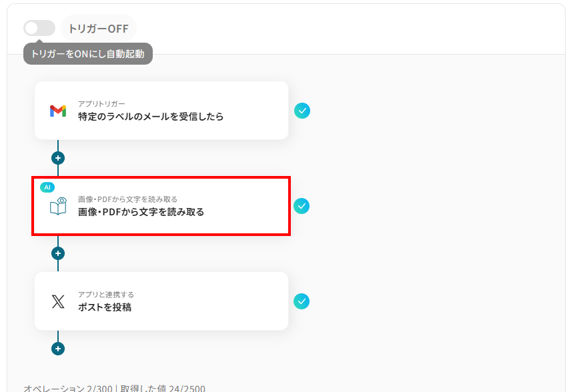Image resolution: width=569 pixels, height=392 pixels.
Task: Click the オペレーション 2/300 usage text
Action: (x=68, y=388)
